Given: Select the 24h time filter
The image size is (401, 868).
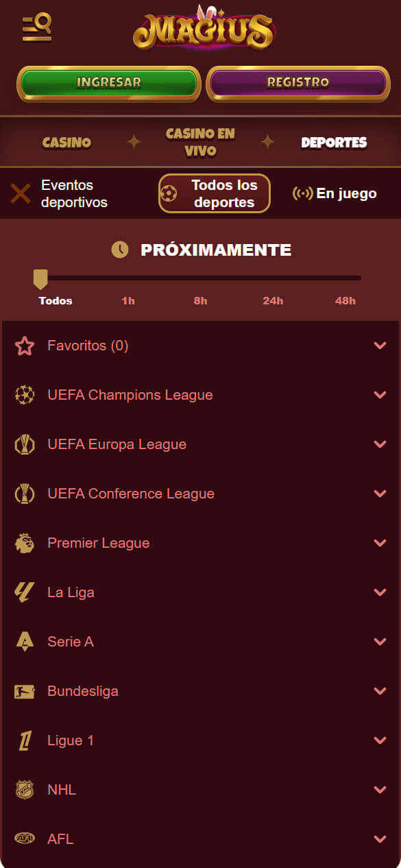Looking at the screenshot, I should [273, 301].
